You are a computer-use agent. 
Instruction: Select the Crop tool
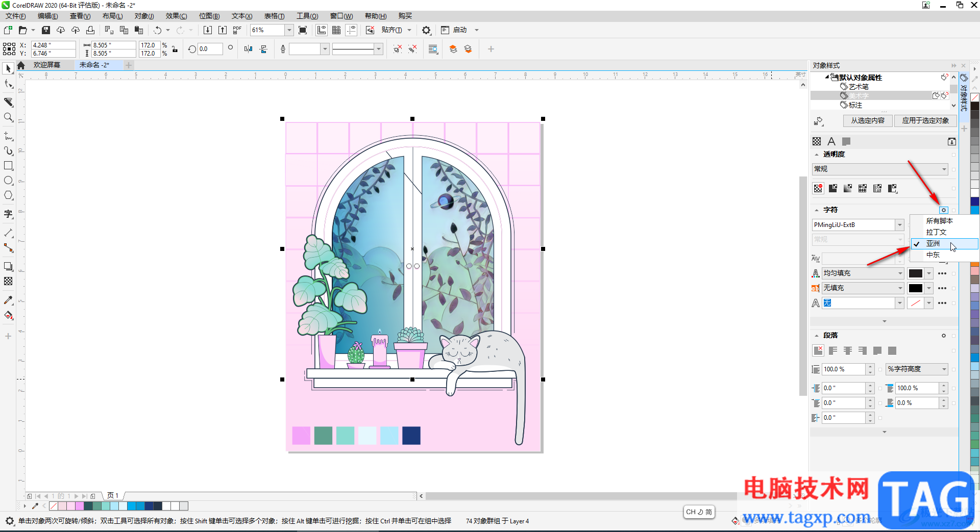click(x=8, y=102)
